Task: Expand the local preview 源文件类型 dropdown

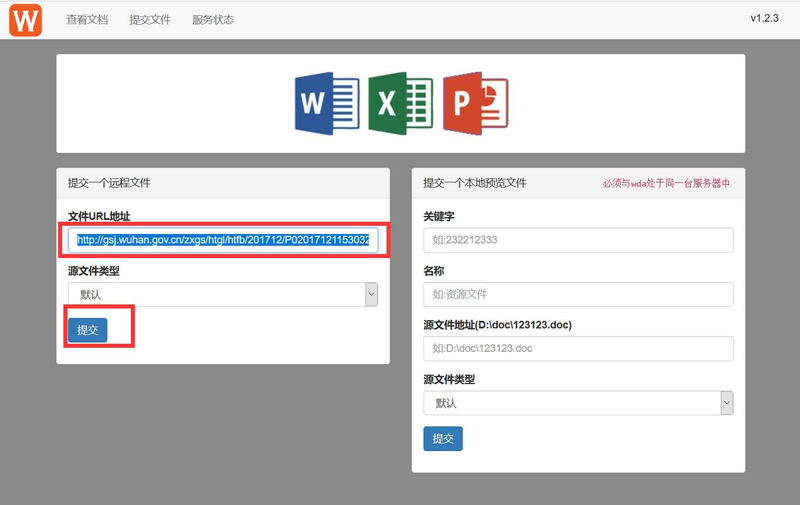Action: 578,403
